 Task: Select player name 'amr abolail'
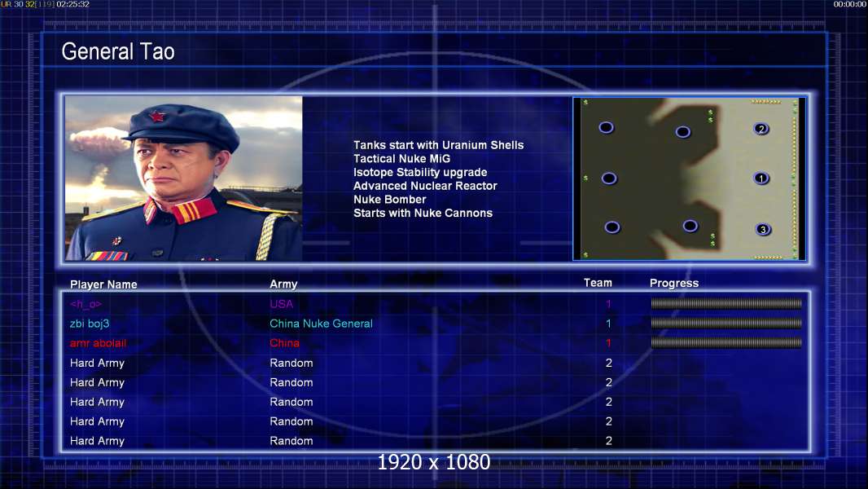(x=98, y=343)
